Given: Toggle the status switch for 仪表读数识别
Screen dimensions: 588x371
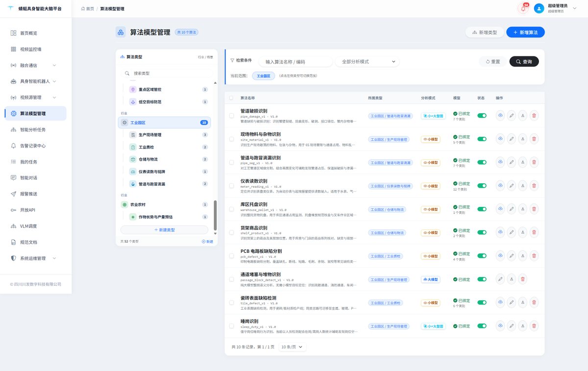Looking at the screenshot, I should (482, 186).
